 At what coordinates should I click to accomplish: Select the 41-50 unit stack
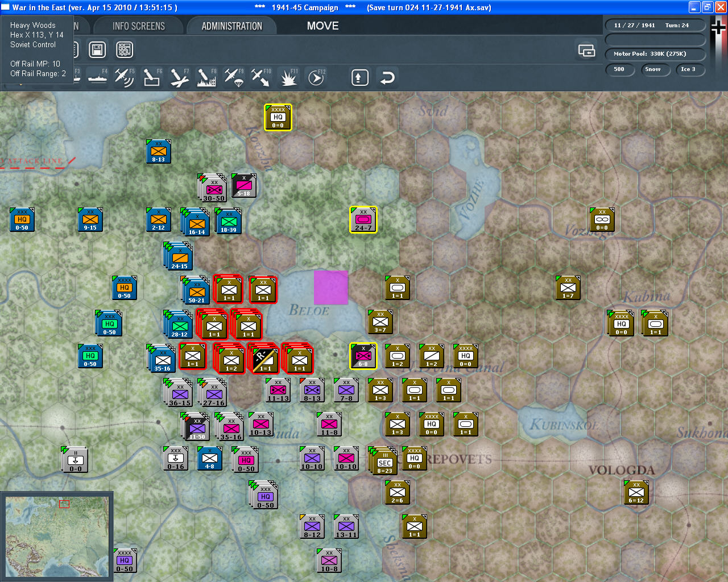(x=196, y=426)
